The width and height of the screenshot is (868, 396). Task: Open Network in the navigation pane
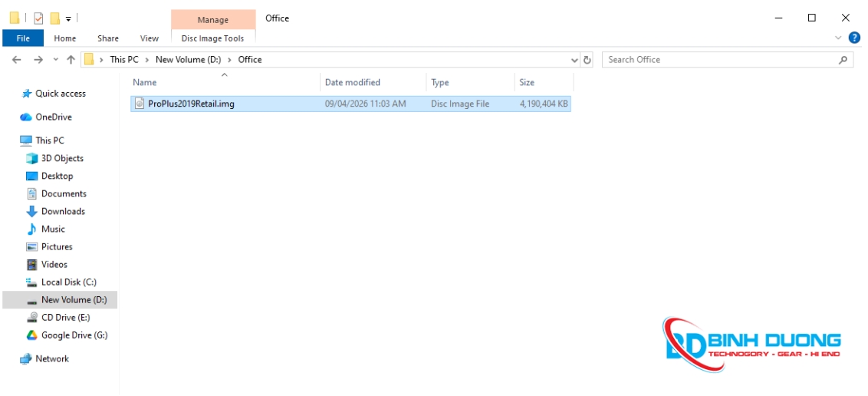pyautogui.click(x=44, y=358)
